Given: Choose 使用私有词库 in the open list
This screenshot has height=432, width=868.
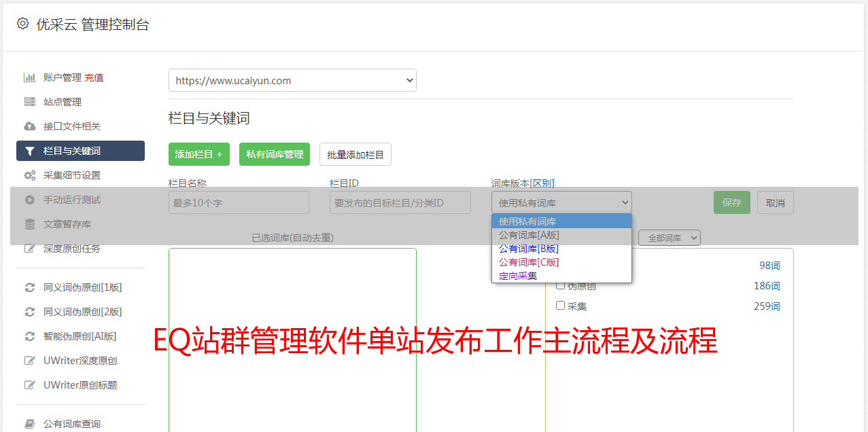Looking at the screenshot, I should point(561,221).
